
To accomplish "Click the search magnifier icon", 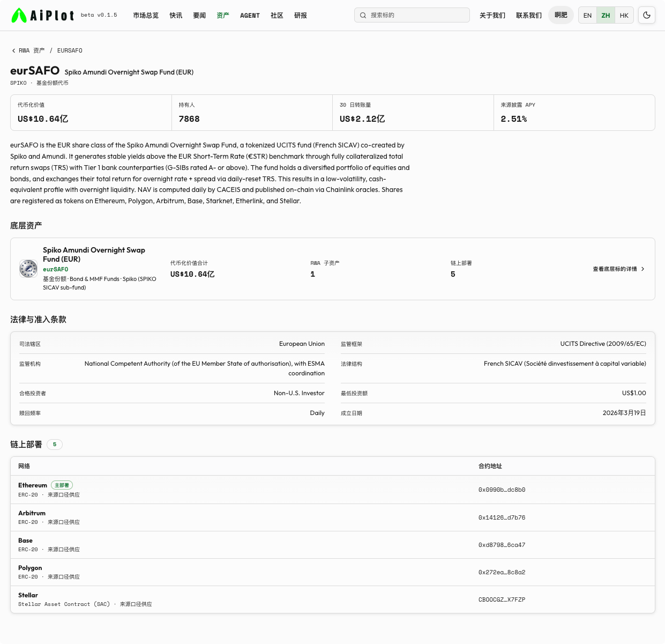I will pos(363,15).
